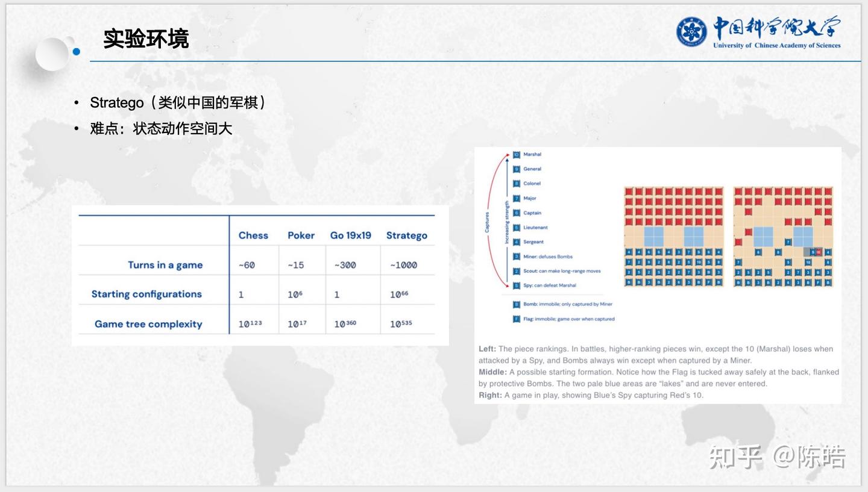
Task: Click the Colonel rank 8 piece icon
Action: click(x=517, y=183)
